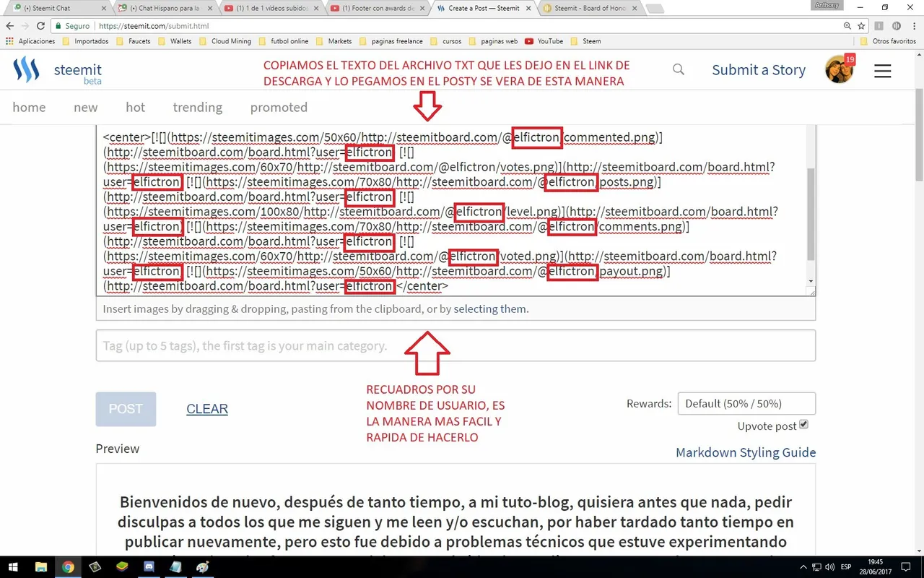This screenshot has height=578, width=924.
Task: Close the 'Create a Post — Steemit' tab
Action: tap(528, 9)
